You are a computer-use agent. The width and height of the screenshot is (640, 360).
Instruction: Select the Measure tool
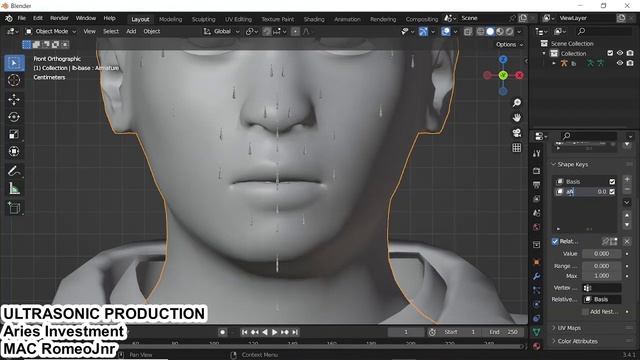click(14, 189)
